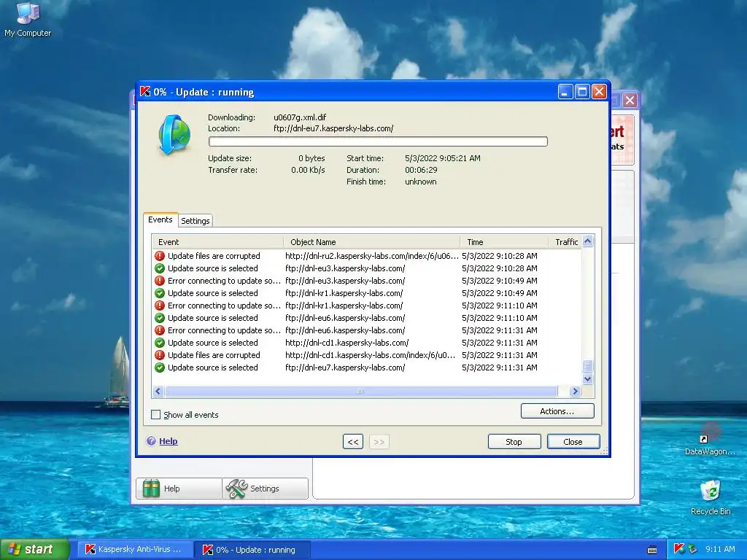Click the globe download icon in update window
Screen dimensions: 747x560
pyautogui.click(x=174, y=135)
